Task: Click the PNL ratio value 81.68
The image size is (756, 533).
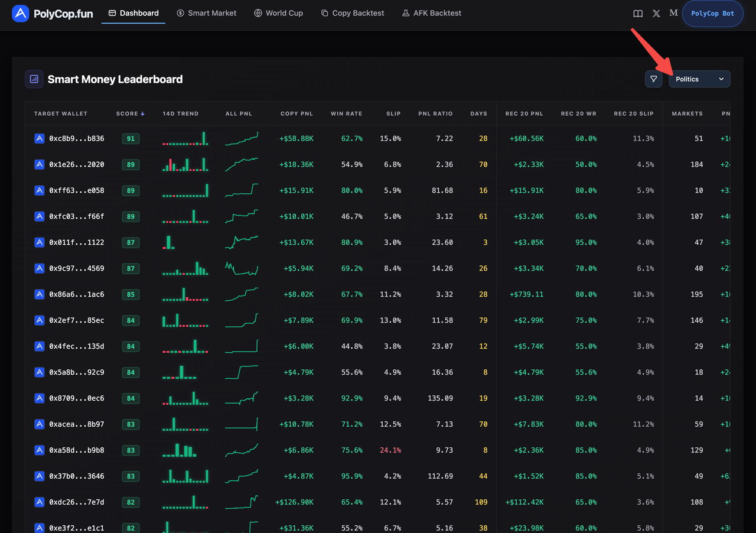Action: tap(442, 190)
